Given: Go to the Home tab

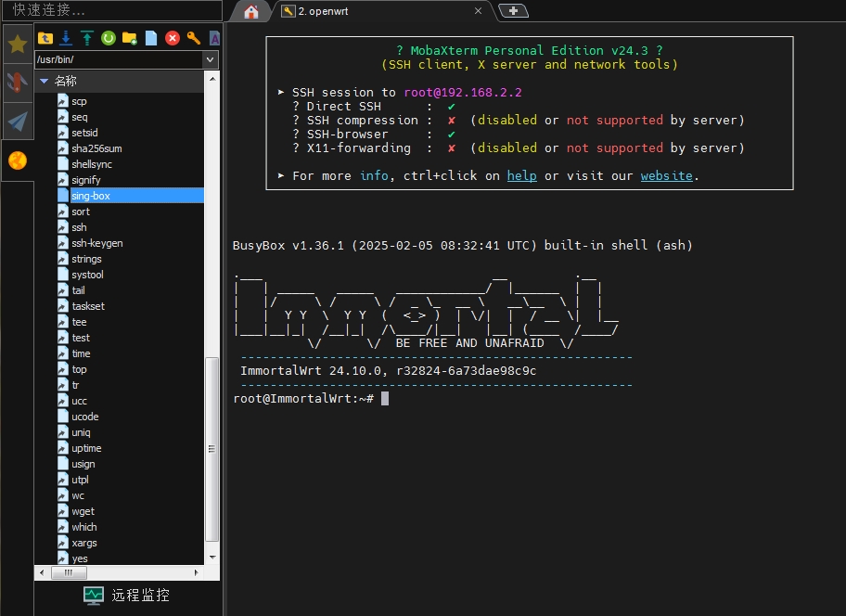Looking at the screenshot, I should (250, 11).
